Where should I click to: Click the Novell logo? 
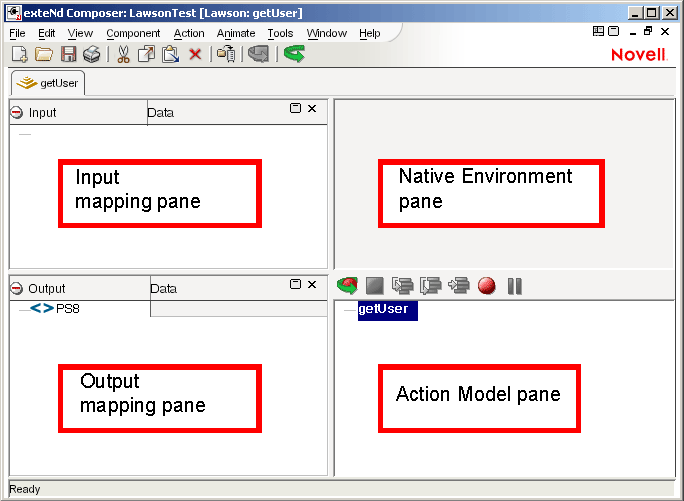point(639,55)
